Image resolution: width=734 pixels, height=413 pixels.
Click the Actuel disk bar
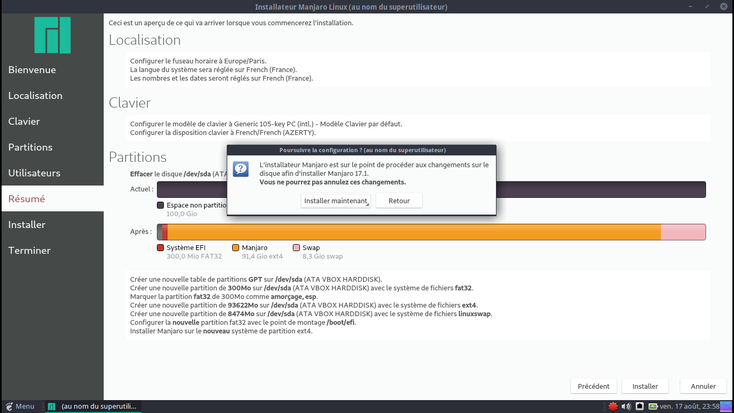pos(431,190)
